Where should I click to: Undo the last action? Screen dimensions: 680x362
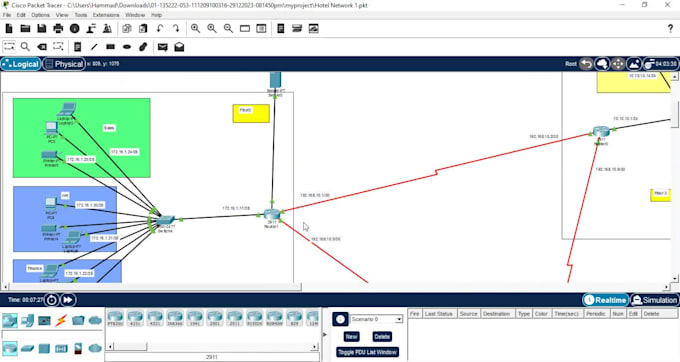point(160,29)
